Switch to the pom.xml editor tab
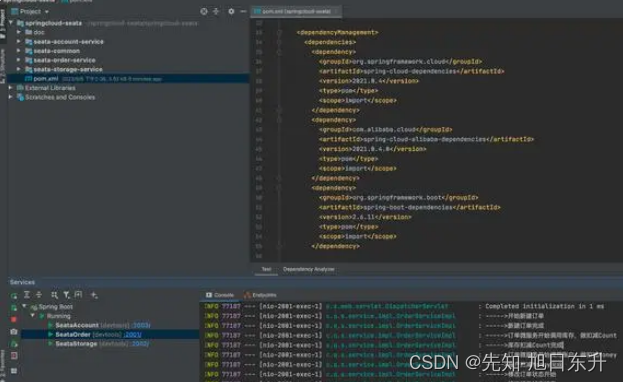623x382 pixels. click(296, 12)
